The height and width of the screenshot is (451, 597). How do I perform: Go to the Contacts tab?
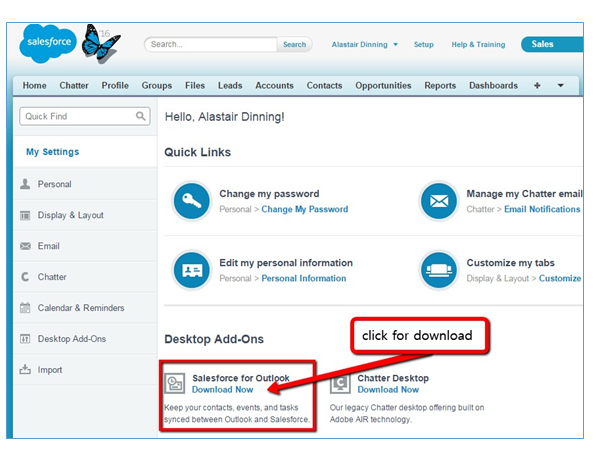click(324, 86)
